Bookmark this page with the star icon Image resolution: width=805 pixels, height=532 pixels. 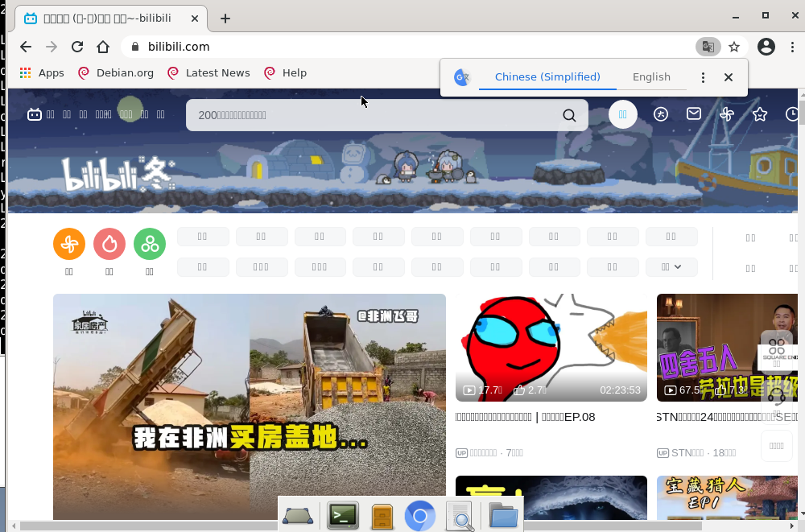(734, 47)
